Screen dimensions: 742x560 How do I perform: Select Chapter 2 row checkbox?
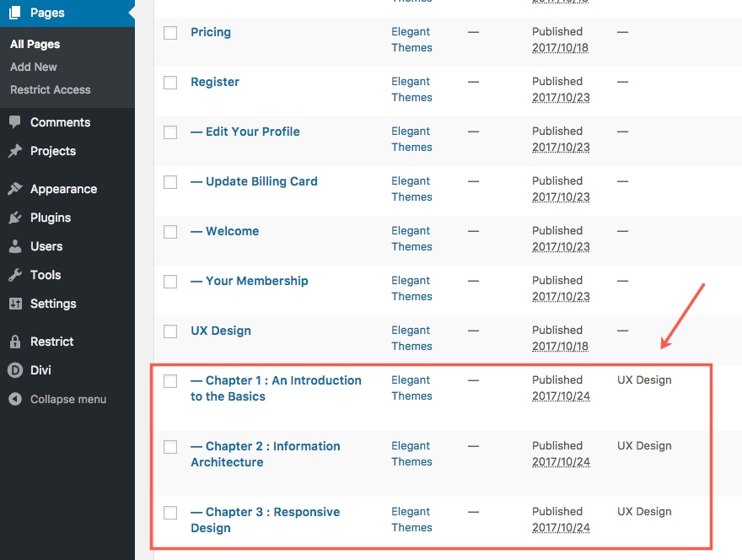coord(170,446)
